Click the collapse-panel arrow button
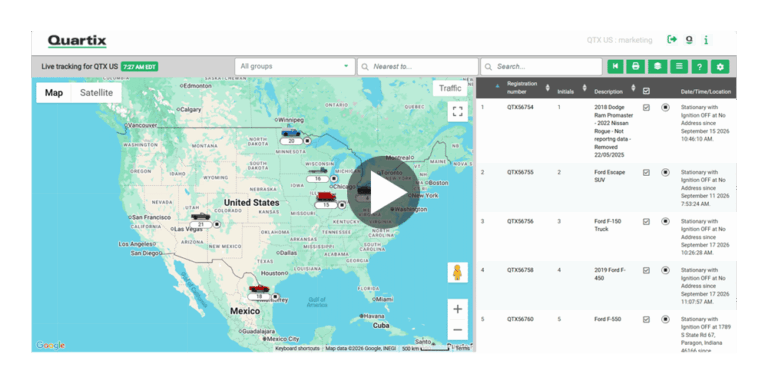768x384 pixels. (x=615, y=67)
